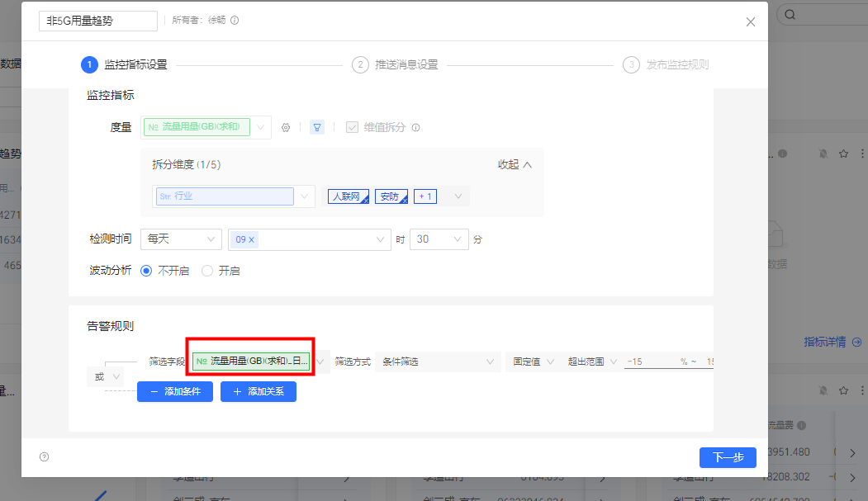
Task: Open the 每天 detection frequency dropdown
Action: click(x=181, y=239)
